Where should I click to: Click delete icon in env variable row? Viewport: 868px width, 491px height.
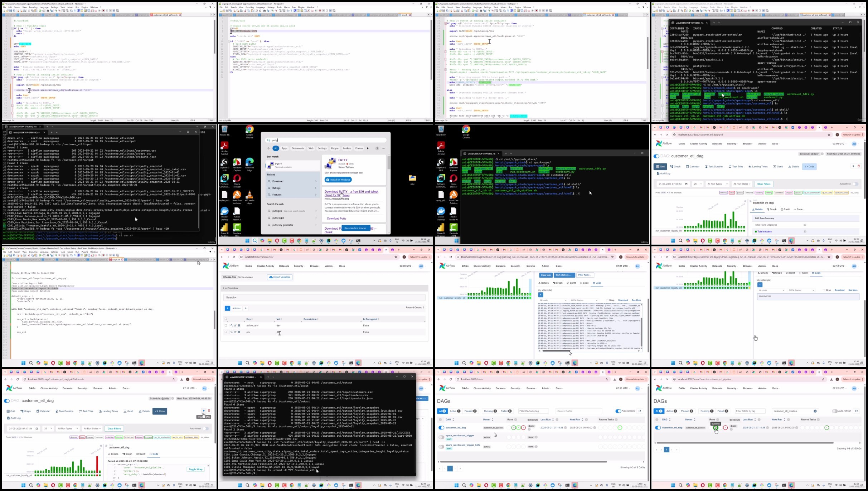tap(239, 332)
